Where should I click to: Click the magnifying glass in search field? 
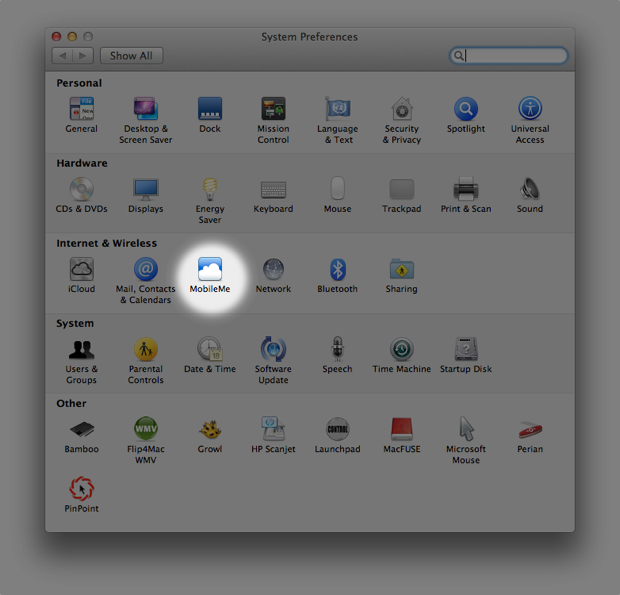click(x=458, y=55)
